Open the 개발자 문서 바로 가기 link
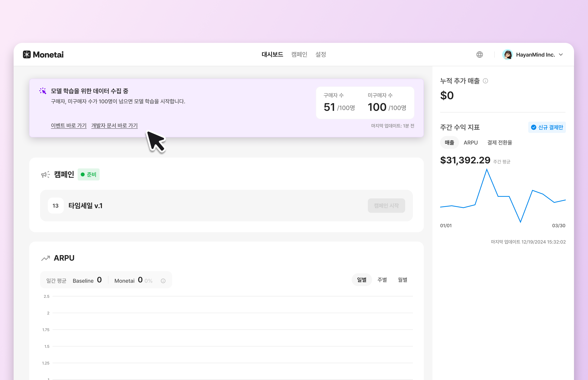The height and width of the screenshot is (380, 588). [114, 126]
